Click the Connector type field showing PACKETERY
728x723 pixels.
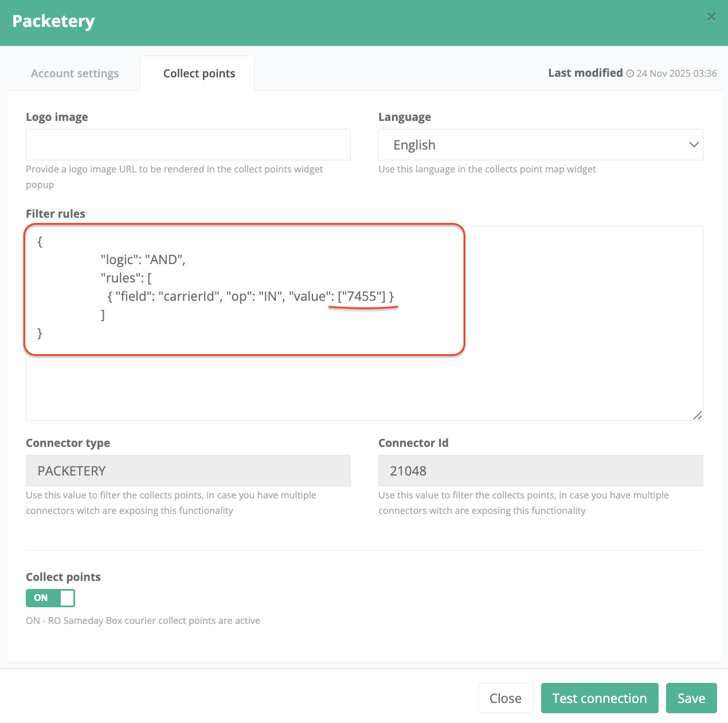pos(188,471)
